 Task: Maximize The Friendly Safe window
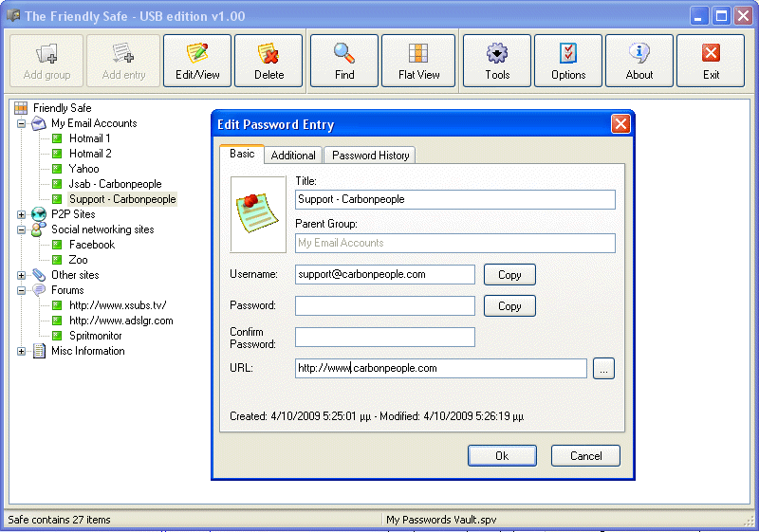721,16
